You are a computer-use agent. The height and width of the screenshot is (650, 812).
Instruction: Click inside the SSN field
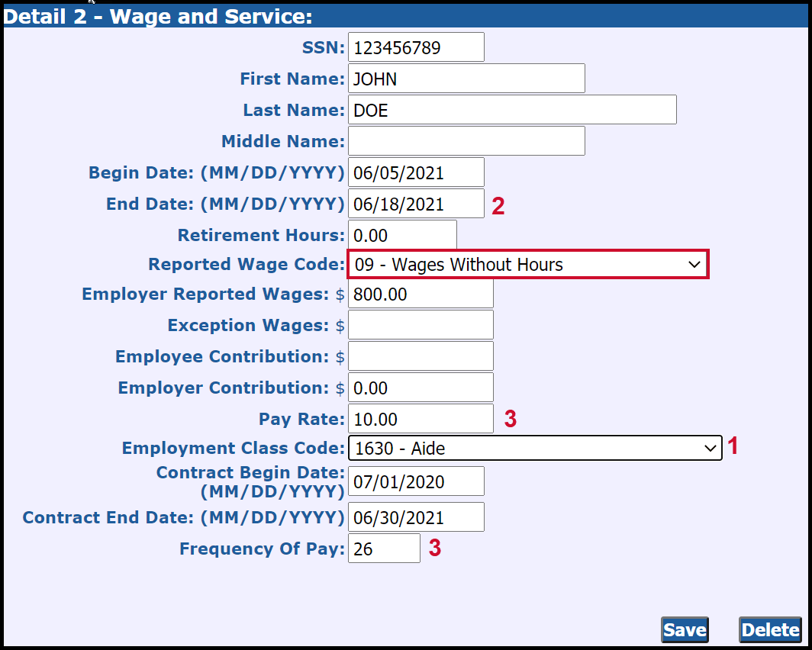point(416,47)
